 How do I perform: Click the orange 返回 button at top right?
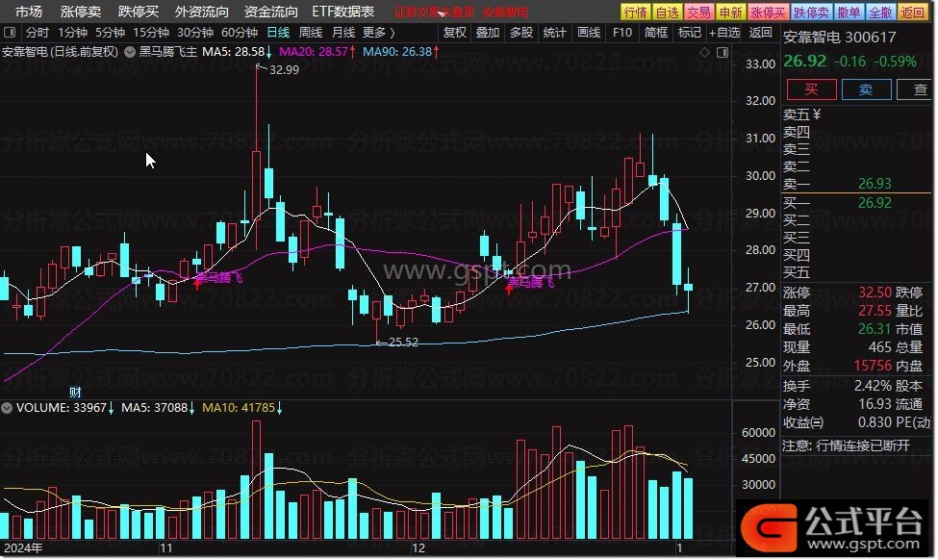coord(912,12)
